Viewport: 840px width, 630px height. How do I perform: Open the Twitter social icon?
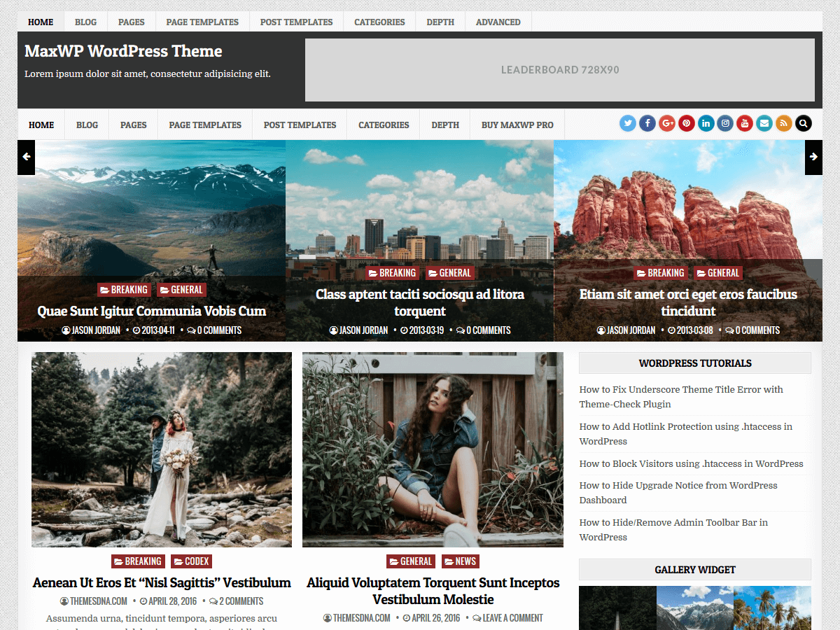[627, 123]
